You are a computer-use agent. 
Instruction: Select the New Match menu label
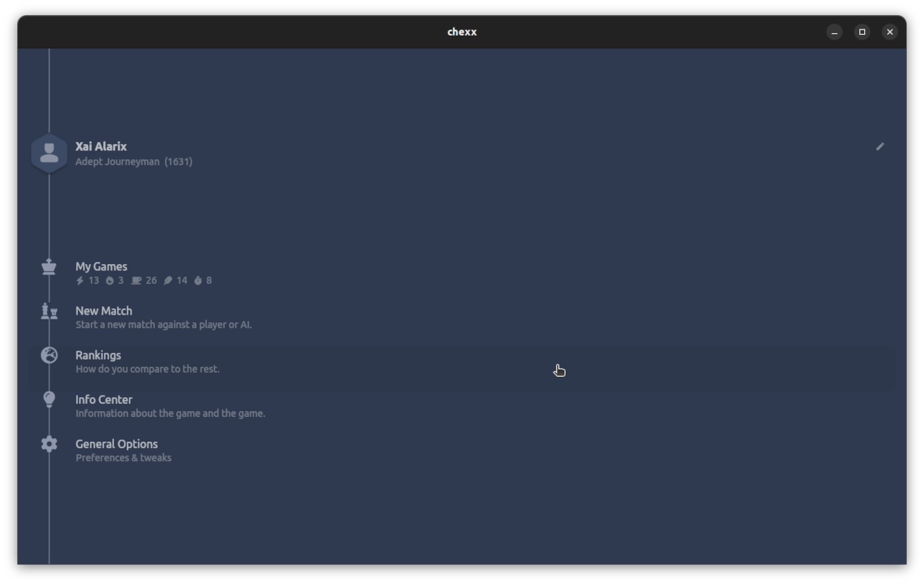pyautogui.click(x=104, y=311)
